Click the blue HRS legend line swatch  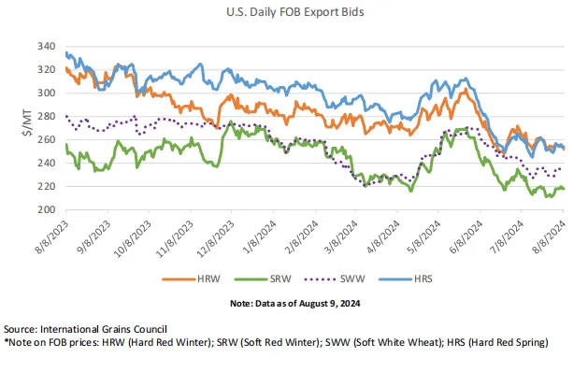click(x=395, y=279)
